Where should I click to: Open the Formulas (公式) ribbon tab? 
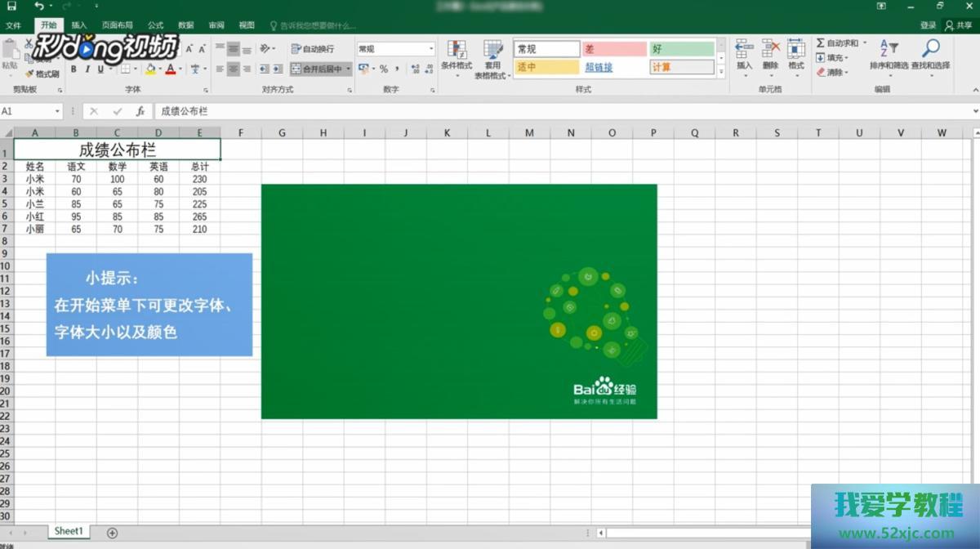tap(155, 25)
